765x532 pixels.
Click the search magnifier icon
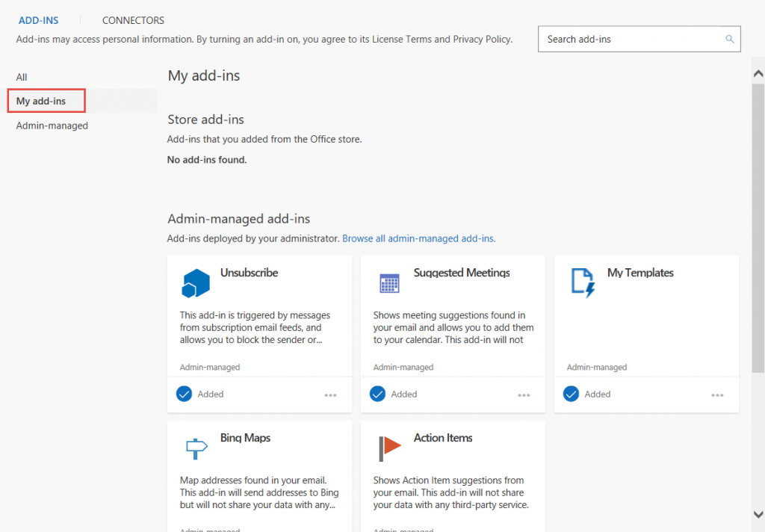click(730, 40)
